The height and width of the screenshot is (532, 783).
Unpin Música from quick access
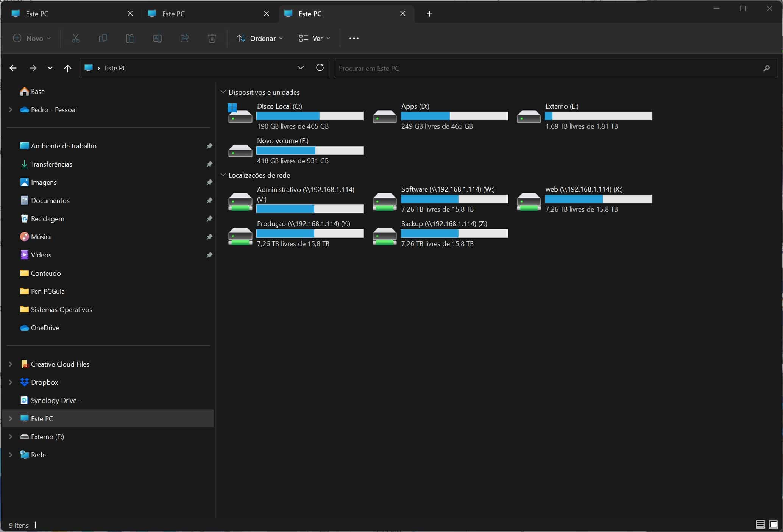click(x=209, y=237)
